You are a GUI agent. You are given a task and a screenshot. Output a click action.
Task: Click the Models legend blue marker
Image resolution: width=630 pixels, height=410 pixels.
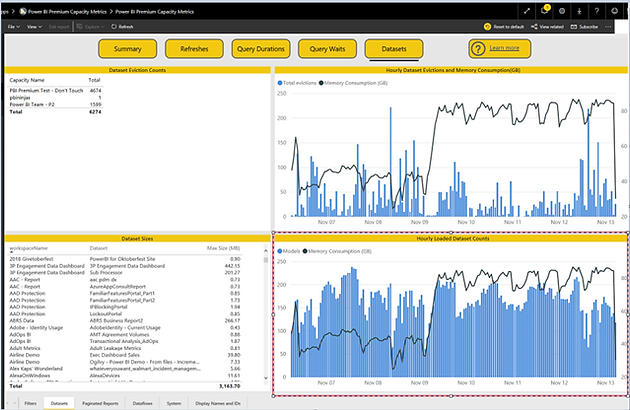pyautogui.click(x=280, y=251)
